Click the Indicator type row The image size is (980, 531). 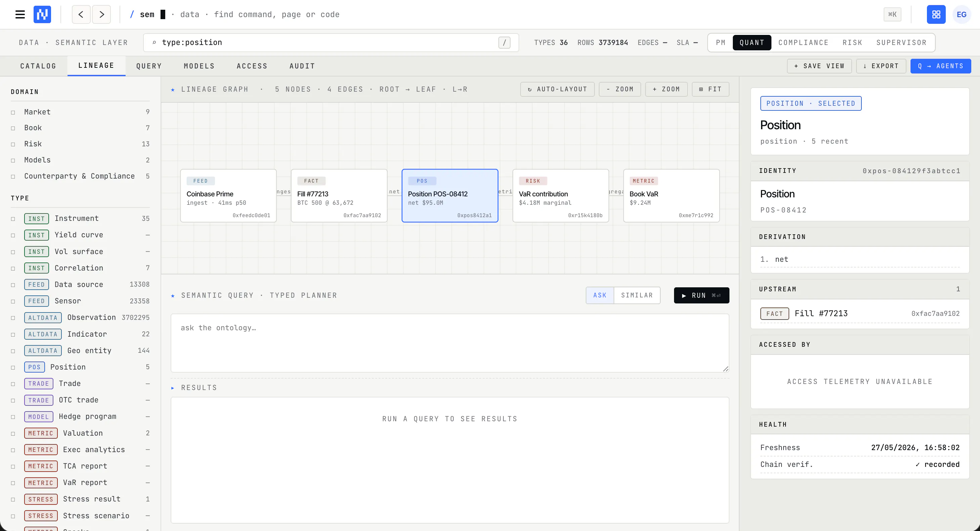point(80,334)
